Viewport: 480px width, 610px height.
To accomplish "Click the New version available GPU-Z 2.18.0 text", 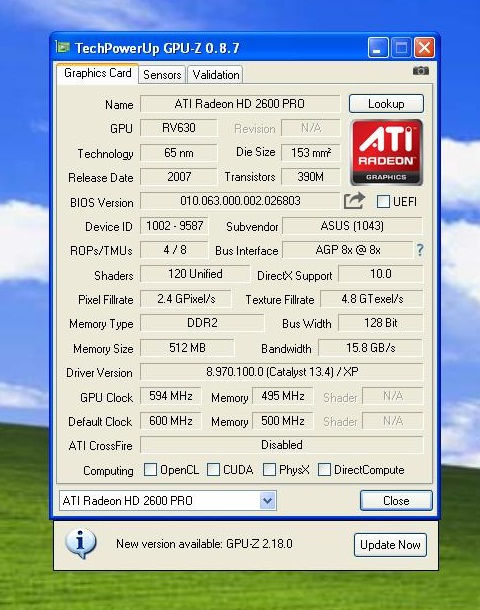I will (204, 544).
